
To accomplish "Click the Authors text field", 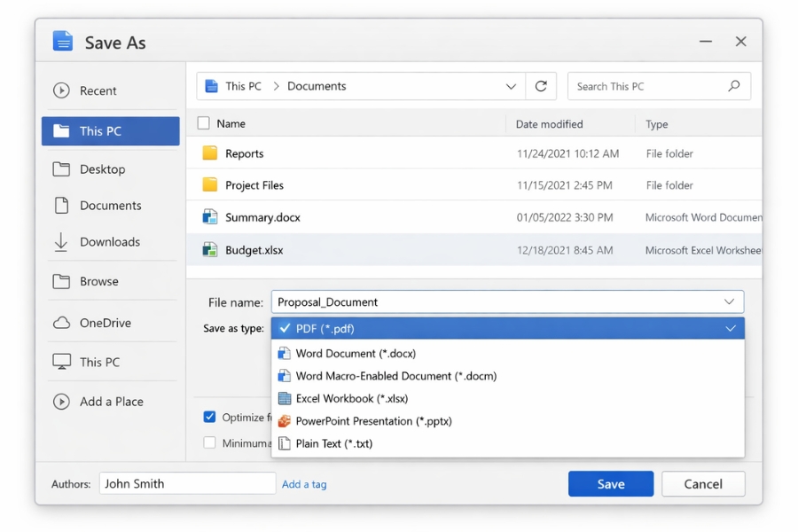I will (187, 483).
